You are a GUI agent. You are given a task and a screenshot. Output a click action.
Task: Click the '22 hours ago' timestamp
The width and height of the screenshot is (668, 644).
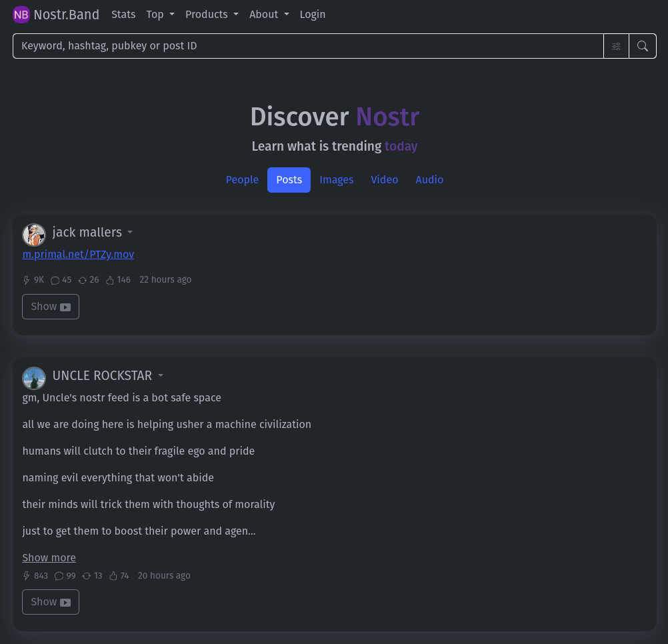point(165,280)
